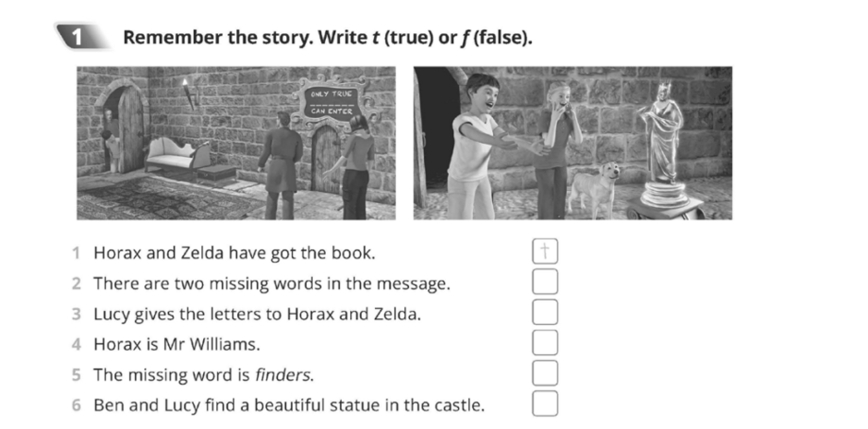The image size is (868, 429).
Task: Click the dog beside the statue
Action: (594, 188)
